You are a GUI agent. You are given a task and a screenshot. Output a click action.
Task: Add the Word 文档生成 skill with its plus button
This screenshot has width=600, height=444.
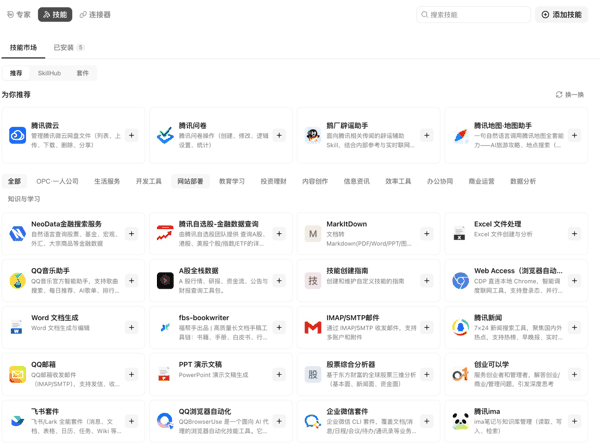[131, 328]
